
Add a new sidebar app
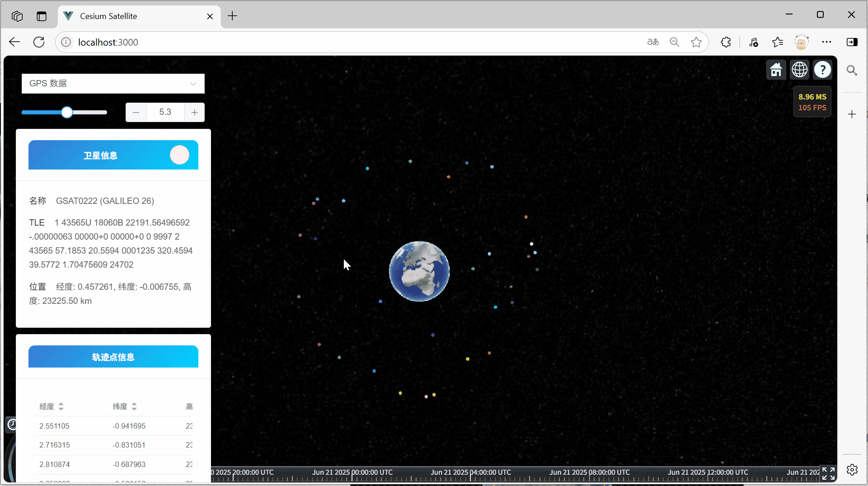(x=852, y=114)
